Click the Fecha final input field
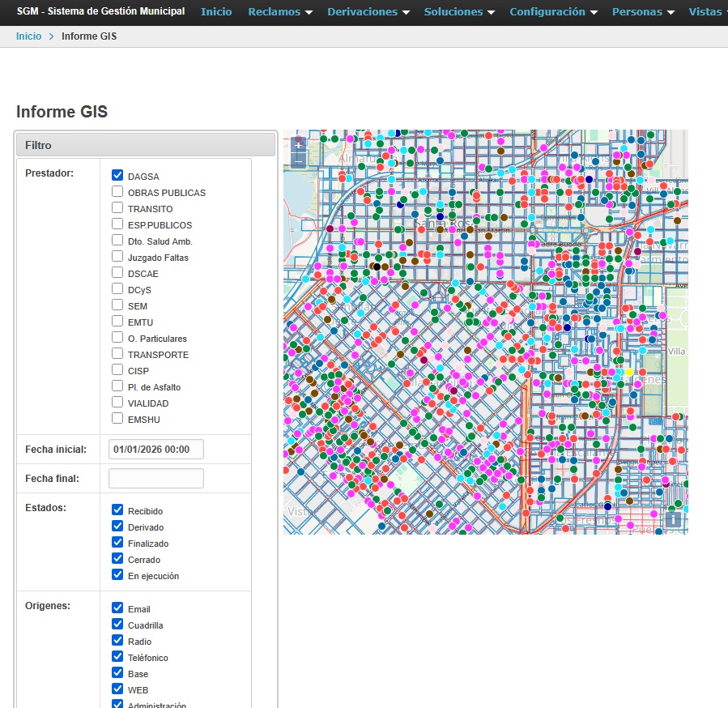Viewport: 728px width, 708px height. coord(155,478)
